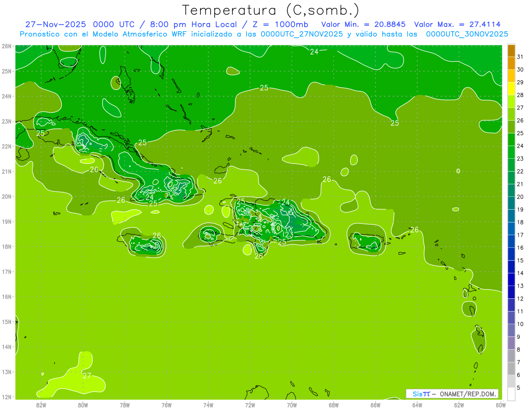Click legend value 7 on the color scale
This screenshot has height=411, width=532.
(x=519, y=362)
